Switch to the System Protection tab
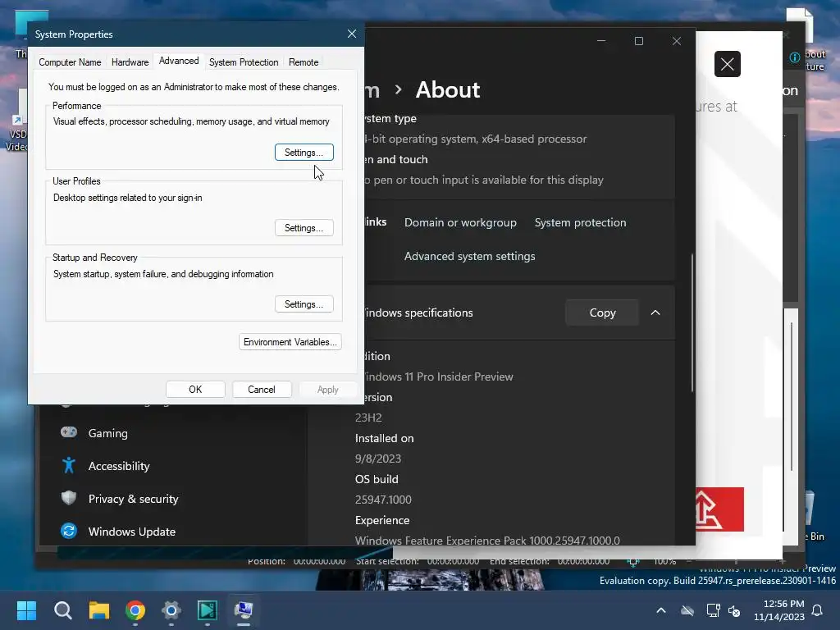The height and width of the screenshot is (630, 840). coord(244,62)
